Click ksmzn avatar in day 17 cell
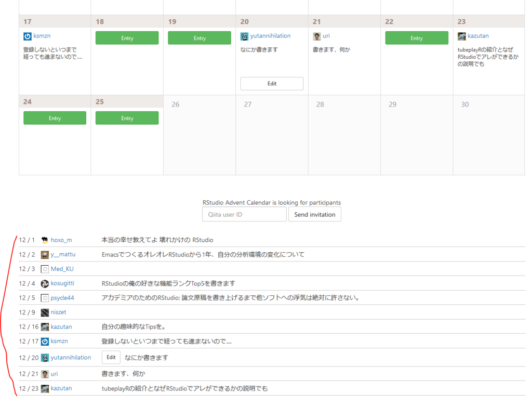Image resolution: width=532 pixels, height=404 pixels. click(x=28, y=36)
